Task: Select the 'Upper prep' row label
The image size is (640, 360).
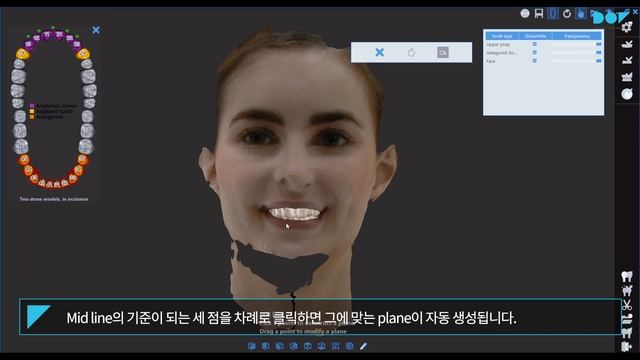Action: coord(498,44)
